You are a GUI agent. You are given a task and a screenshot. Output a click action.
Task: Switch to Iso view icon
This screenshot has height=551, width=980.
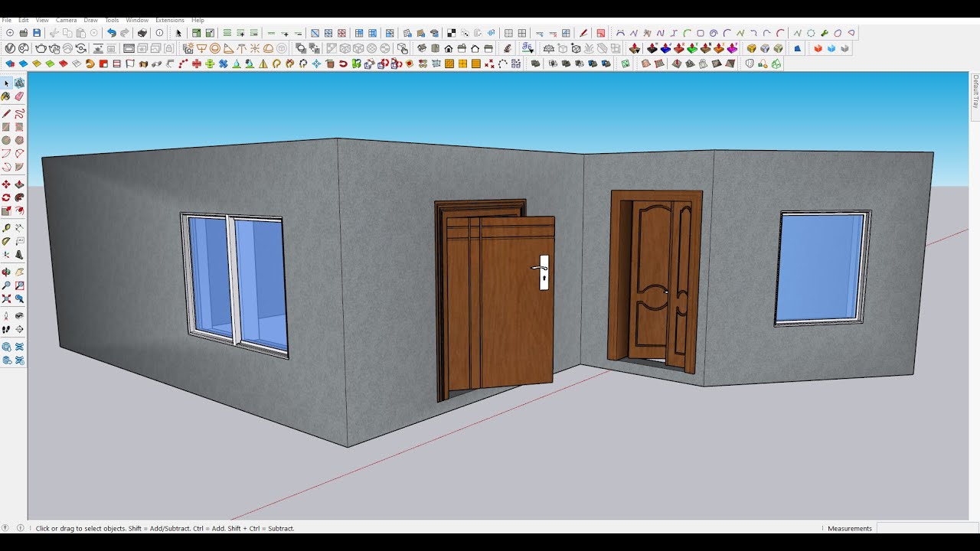coord(421,48)
